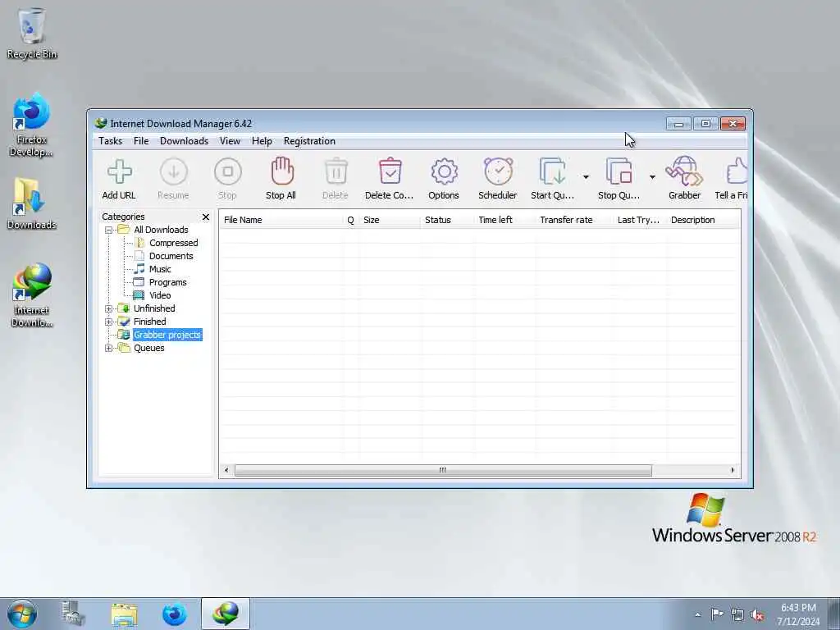
Task: Sort by File Name column header
Action: click(281, 220)
